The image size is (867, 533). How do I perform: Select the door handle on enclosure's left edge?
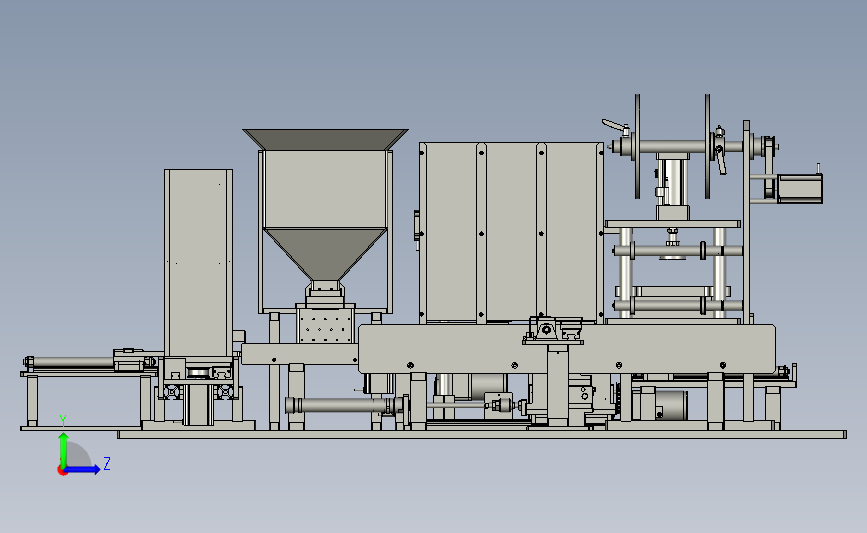416,226
